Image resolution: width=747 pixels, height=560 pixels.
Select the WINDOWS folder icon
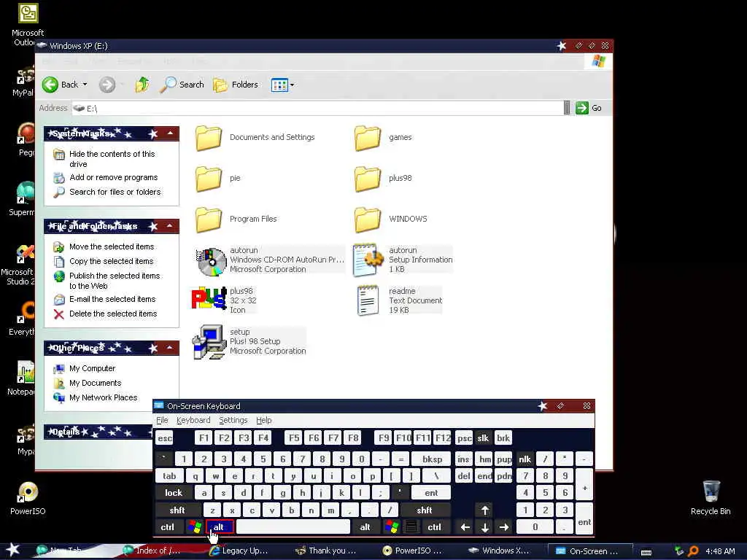(x=368, y=219)
